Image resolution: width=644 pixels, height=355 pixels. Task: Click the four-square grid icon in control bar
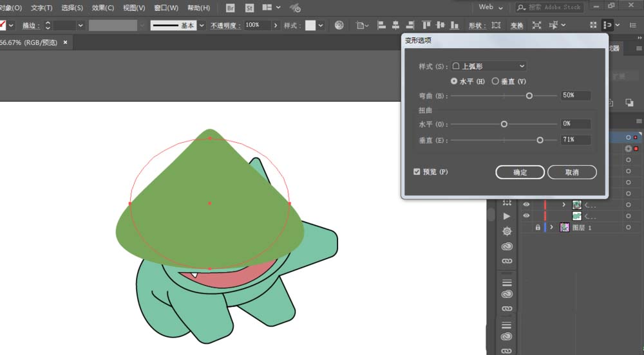click(x=593, y=25)
